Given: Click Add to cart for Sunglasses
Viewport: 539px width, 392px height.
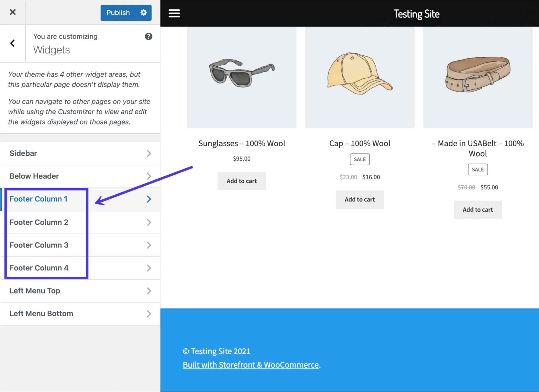Looking at the screenshot, I should tap(242, 181).
